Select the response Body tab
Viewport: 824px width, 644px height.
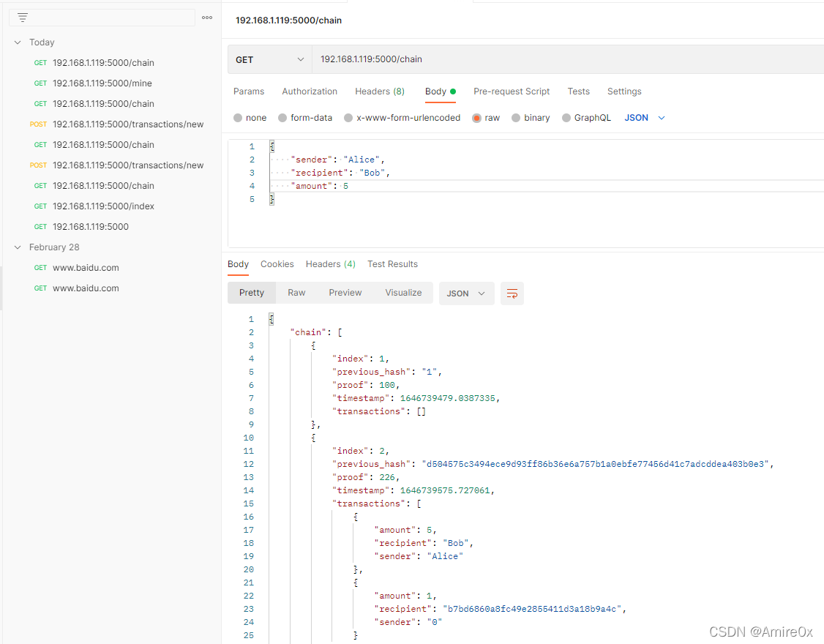point(238,264)
